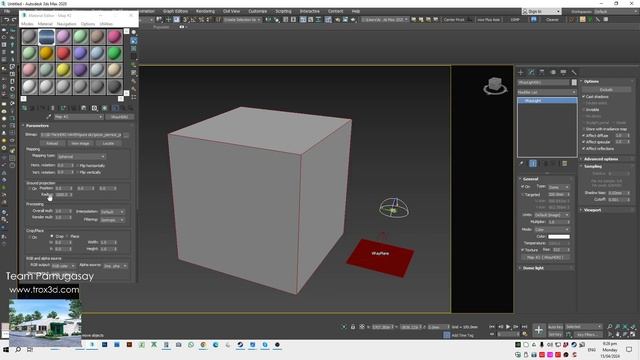The width and height of the screenshot is (640, 360).
Task: Click the Show End Result toggle under the stack
Action: click(x=533, y=163)
